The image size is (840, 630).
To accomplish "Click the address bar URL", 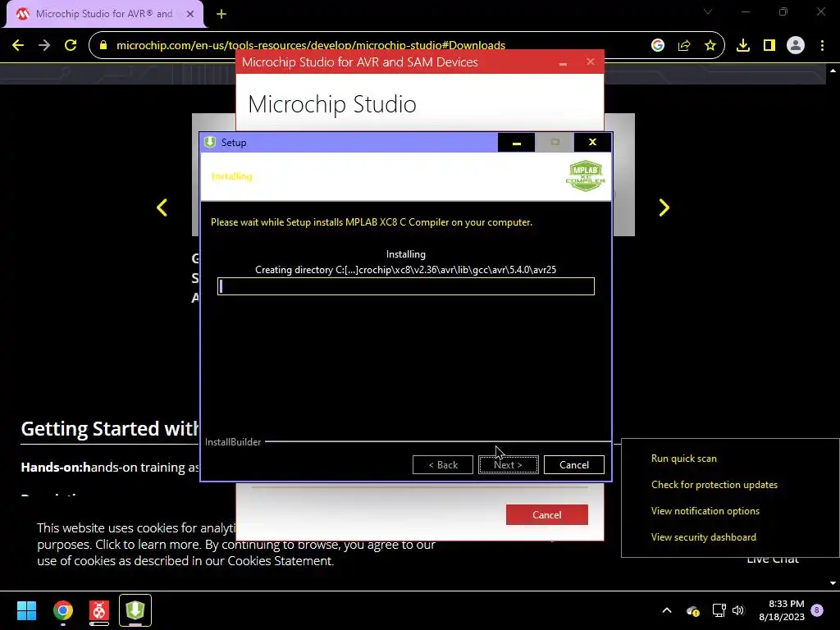I will (311, 46).
